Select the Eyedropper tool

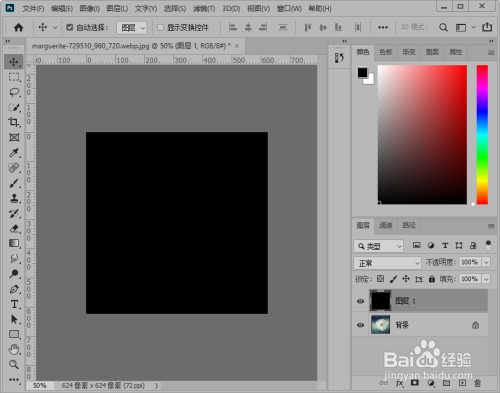click(x=14, y=153)
